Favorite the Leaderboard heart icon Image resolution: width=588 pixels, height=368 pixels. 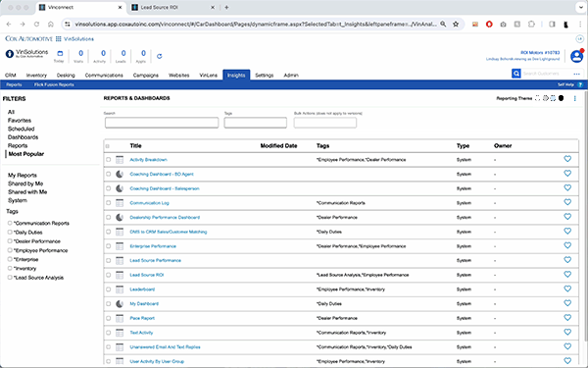click(x=567, y=289)
